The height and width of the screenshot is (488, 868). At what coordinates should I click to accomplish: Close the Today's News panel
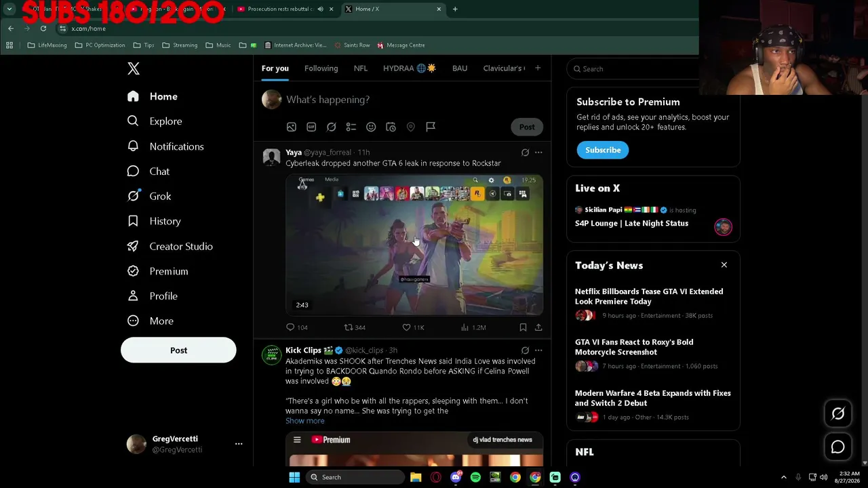click(724, 265)
